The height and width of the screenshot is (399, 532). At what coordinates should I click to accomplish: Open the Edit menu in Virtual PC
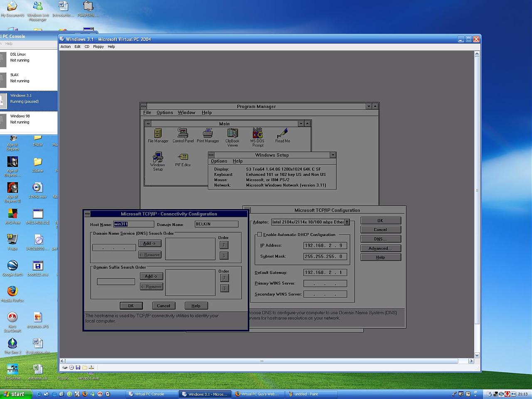pos(77,47)
